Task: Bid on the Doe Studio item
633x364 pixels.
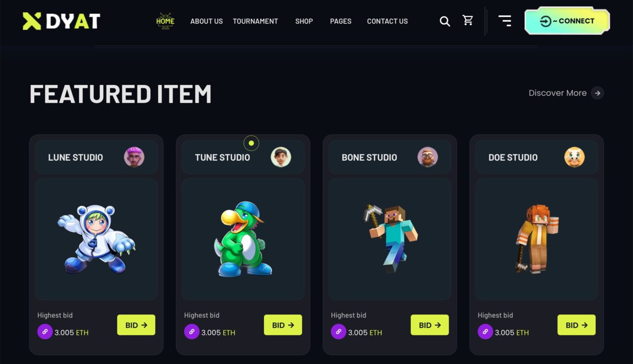Action: point(577,325)
